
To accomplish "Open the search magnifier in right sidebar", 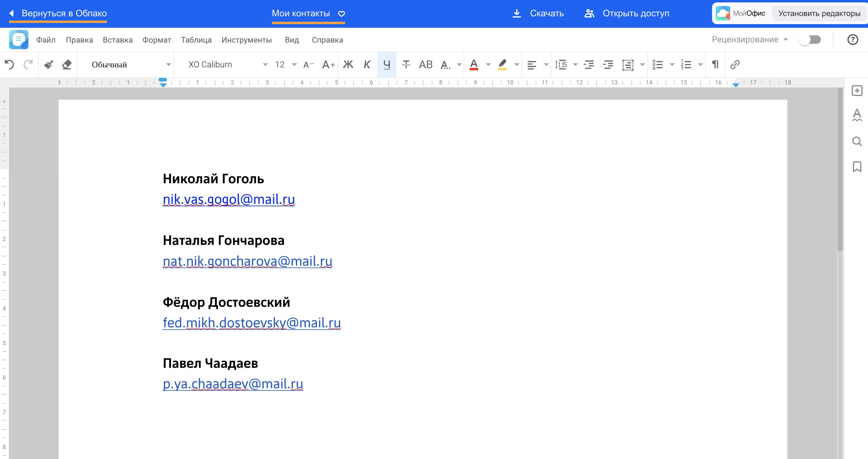I will tap(857, 141).
